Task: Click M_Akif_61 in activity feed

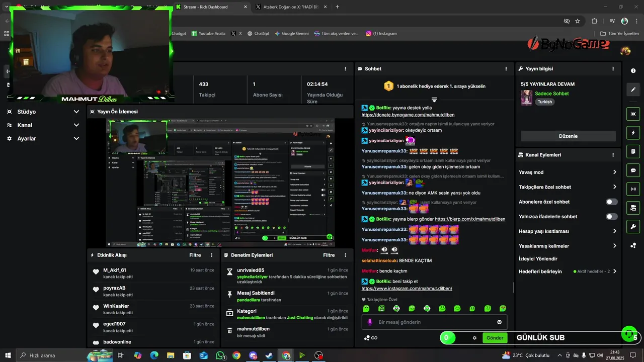Action: pos(115,270)
